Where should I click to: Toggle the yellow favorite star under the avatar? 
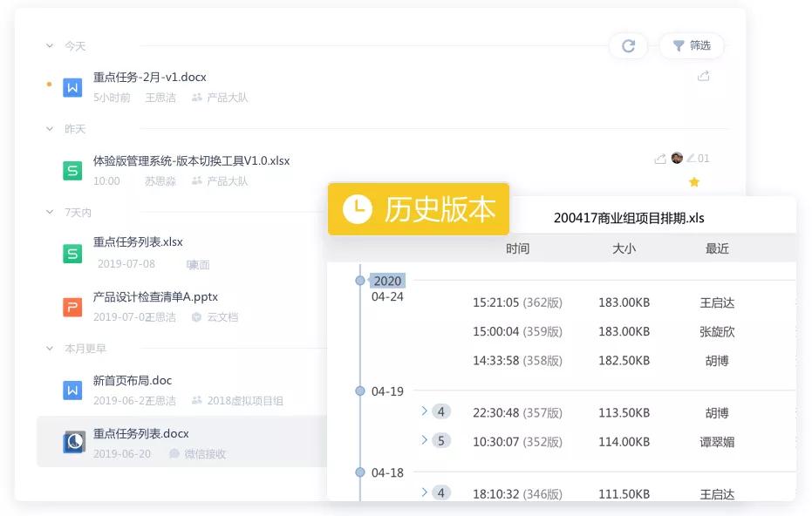694,181
